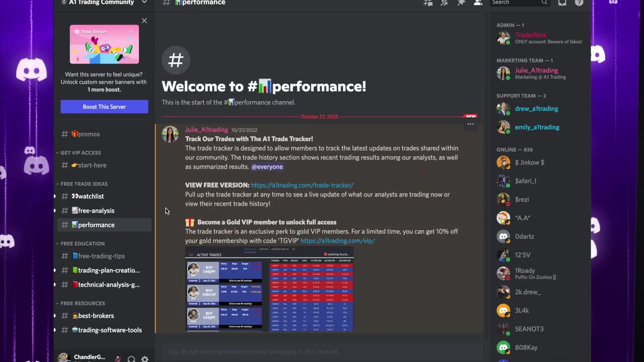The width and height of the screenshot is (644, 362).
Task: Open member 12'SV
Action: click(x=539, y=255)
